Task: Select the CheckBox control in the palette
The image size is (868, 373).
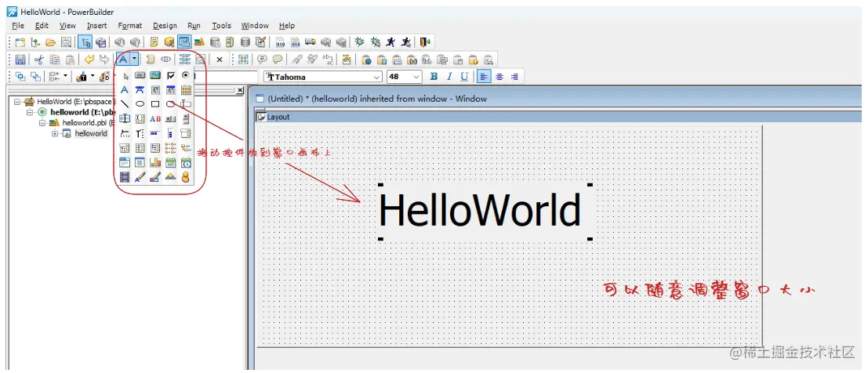Action: pos(170,75)
